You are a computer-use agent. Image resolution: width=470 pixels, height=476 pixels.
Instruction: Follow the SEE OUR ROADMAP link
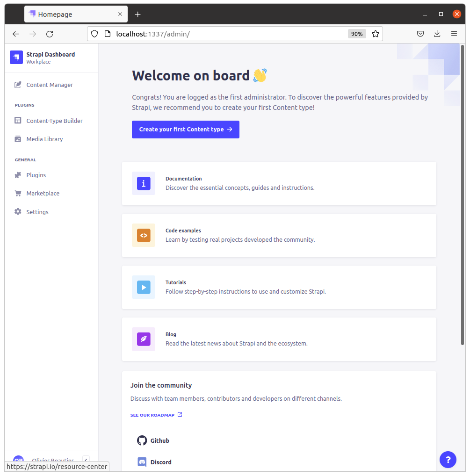point(153,415)
